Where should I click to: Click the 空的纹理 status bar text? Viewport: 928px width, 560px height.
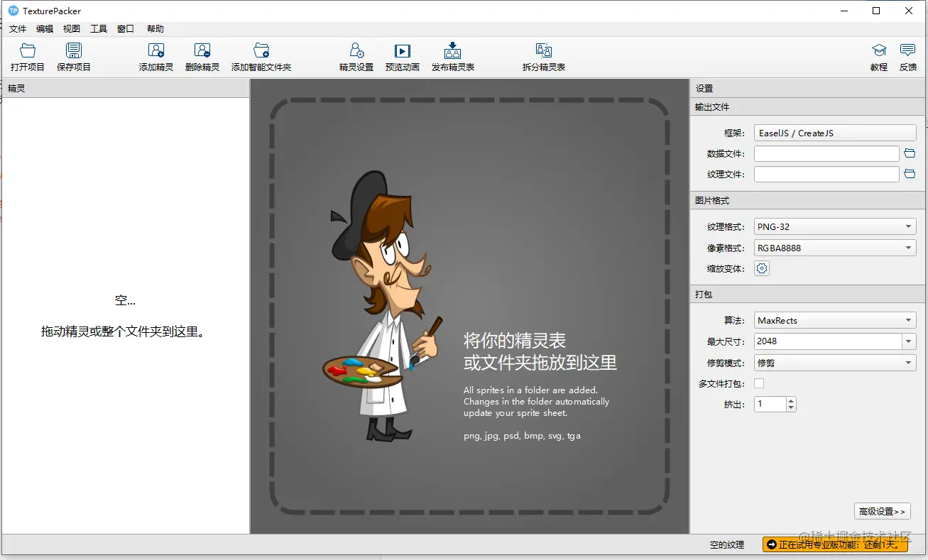pyautogui.click(x=727, y=545)
